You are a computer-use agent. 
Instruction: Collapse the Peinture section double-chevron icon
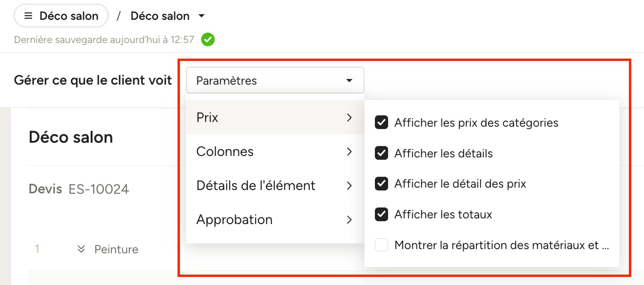(x=81, y=249)
